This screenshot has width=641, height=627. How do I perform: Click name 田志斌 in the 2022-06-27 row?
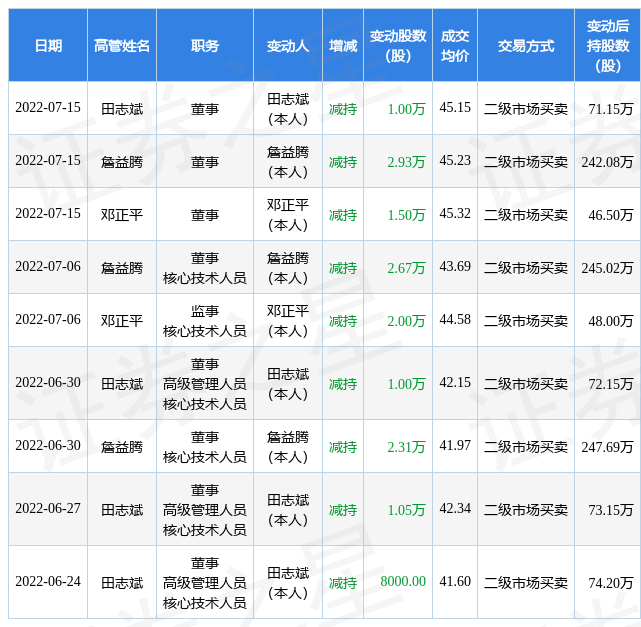click(122, 510)
